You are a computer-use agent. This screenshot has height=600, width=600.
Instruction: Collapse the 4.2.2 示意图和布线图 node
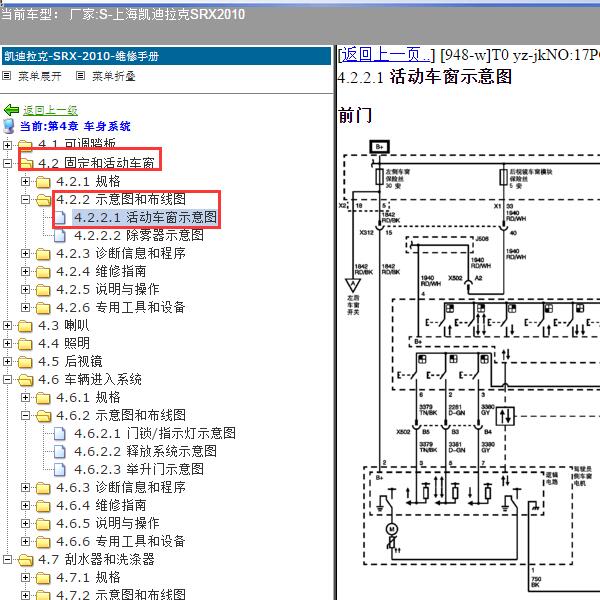click(x=25, y=199)
